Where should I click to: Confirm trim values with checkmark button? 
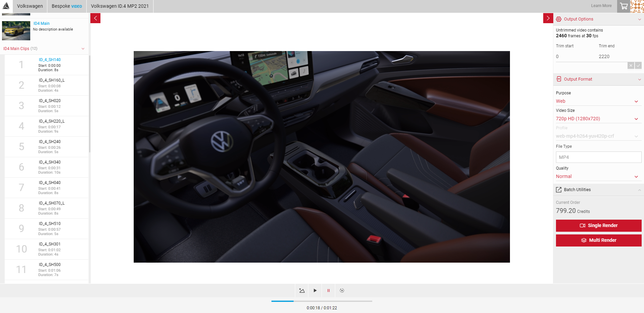(x=638, y=65)
